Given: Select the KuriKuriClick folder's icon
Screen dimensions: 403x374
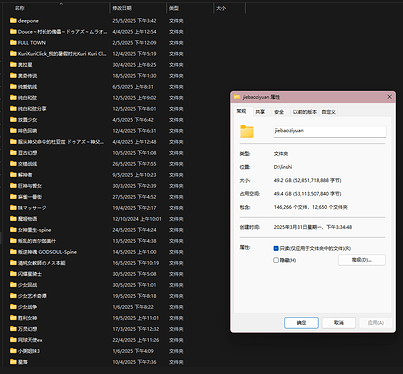Looking at the screenshot, I should pyautogui.click(x=13, y=54).
